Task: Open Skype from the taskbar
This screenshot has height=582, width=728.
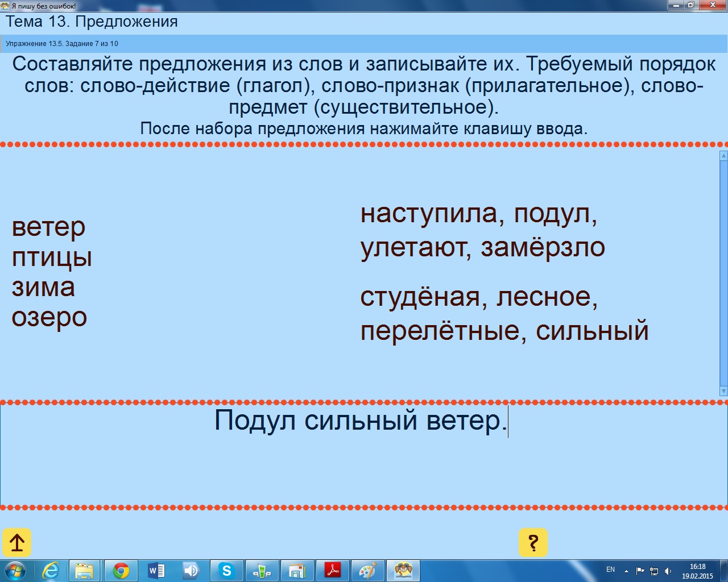Action: [x=226, y=570]
